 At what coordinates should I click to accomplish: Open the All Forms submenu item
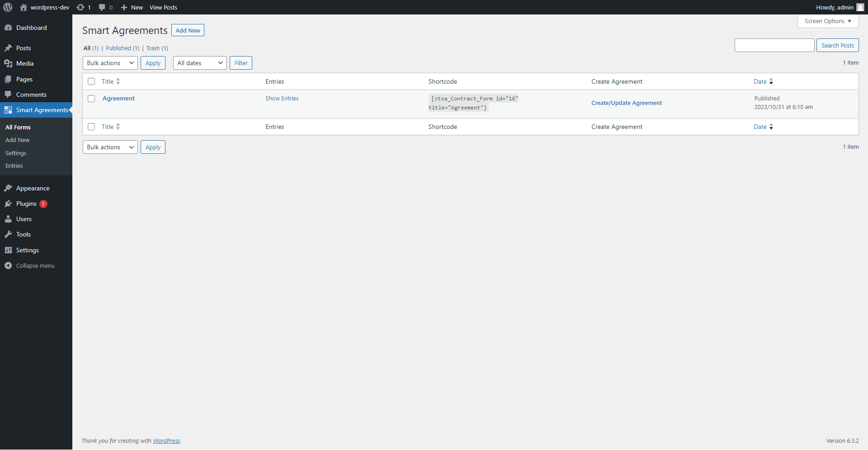[18, 127]
